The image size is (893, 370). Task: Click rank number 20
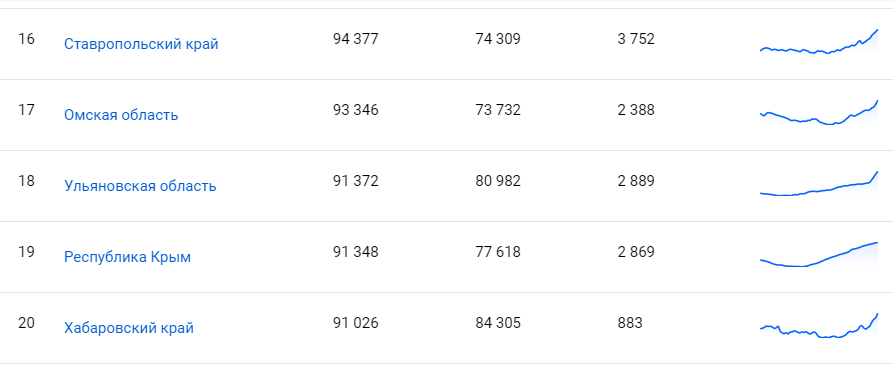[x=26, y=323]
